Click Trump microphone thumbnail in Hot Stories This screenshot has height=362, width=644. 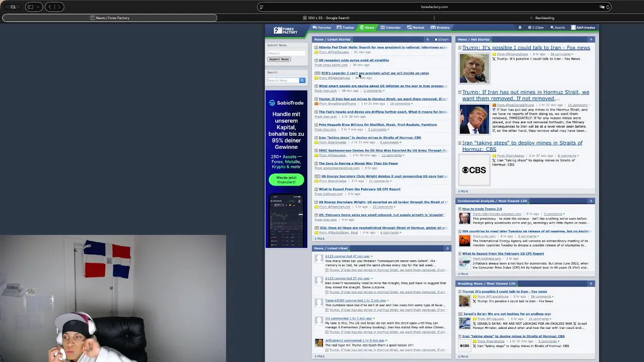point(474,68)
